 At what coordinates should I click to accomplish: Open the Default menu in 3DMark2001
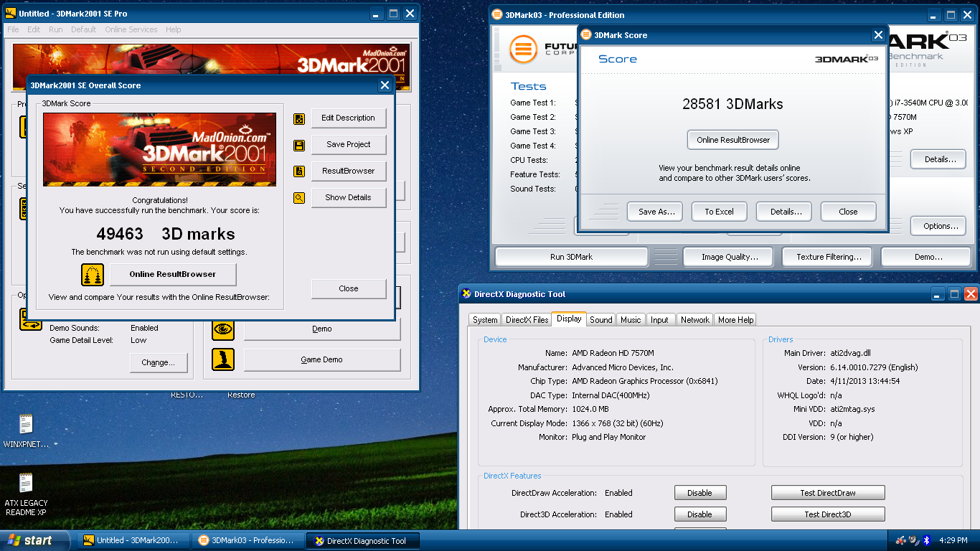click(83, 29)
